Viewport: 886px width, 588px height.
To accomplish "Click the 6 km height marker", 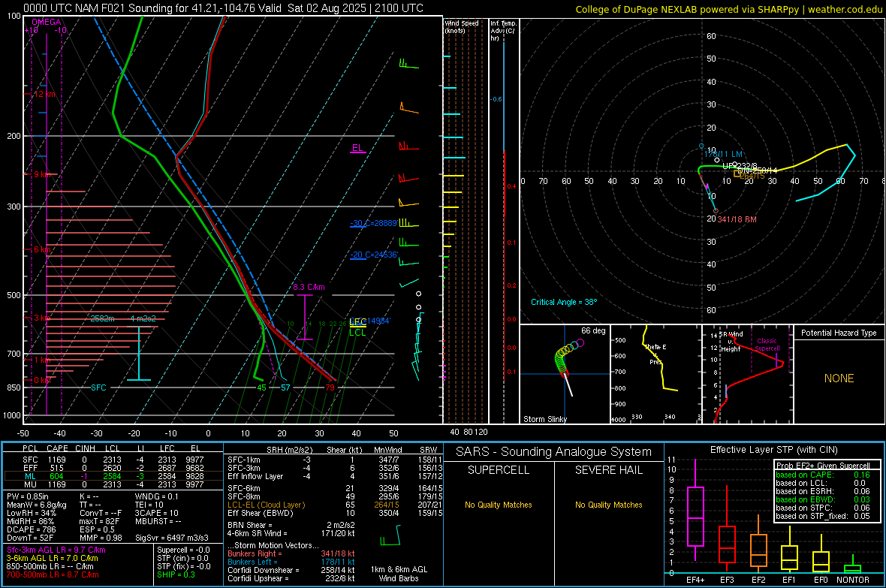I will point(42,249).
